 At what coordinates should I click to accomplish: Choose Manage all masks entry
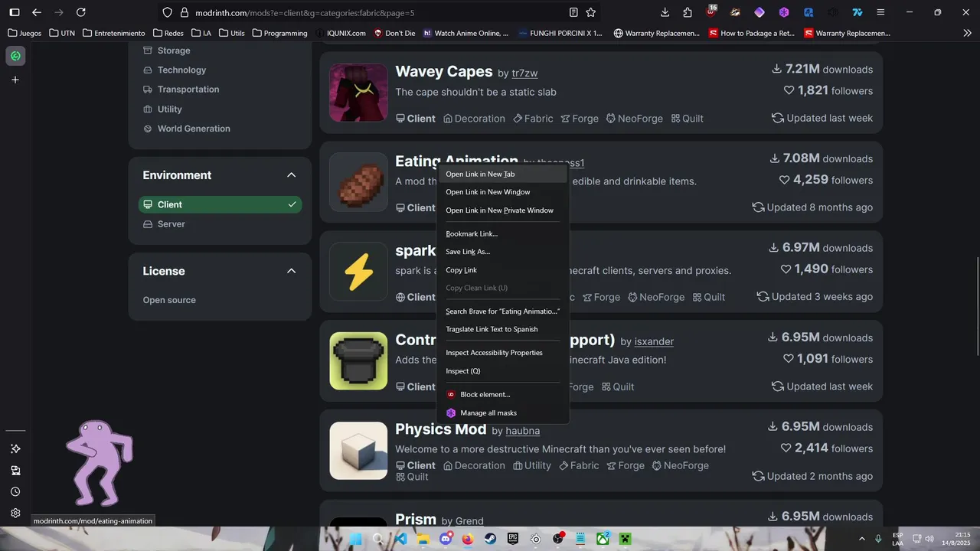click(502, 412)
